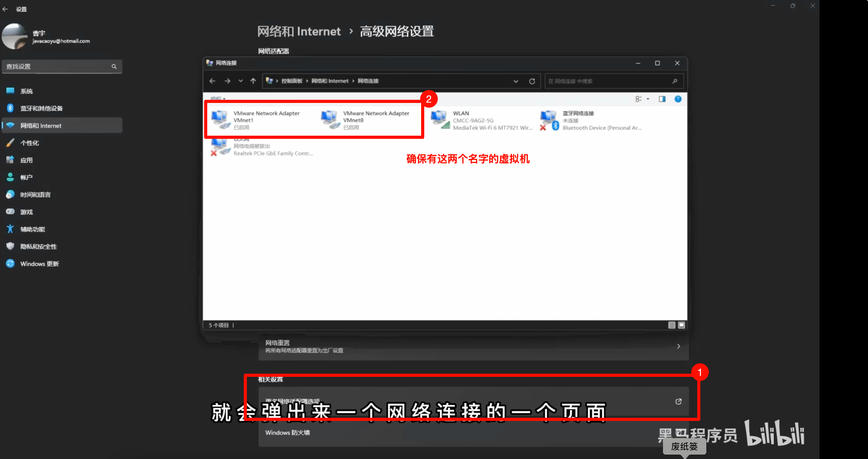Image resolution: width=868 pixels, height=459 pixels.
Task: Toggle the preview pane icon
Action: click(662, 99)
